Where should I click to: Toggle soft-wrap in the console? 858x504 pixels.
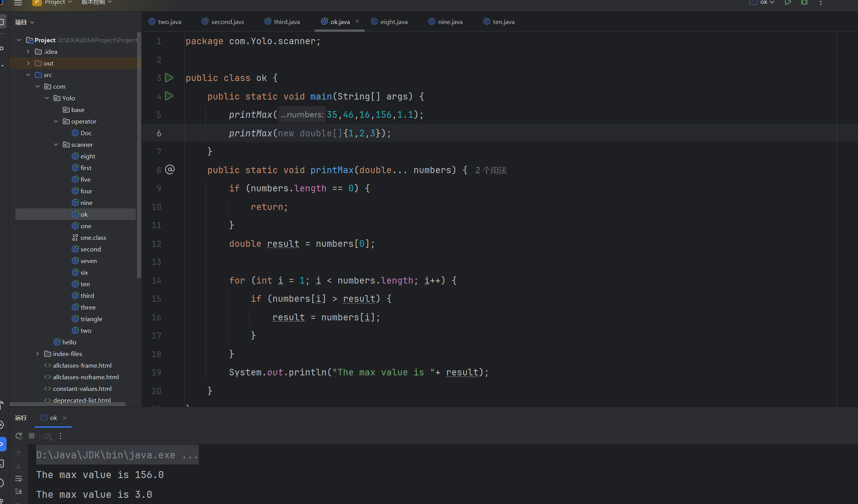19,479
